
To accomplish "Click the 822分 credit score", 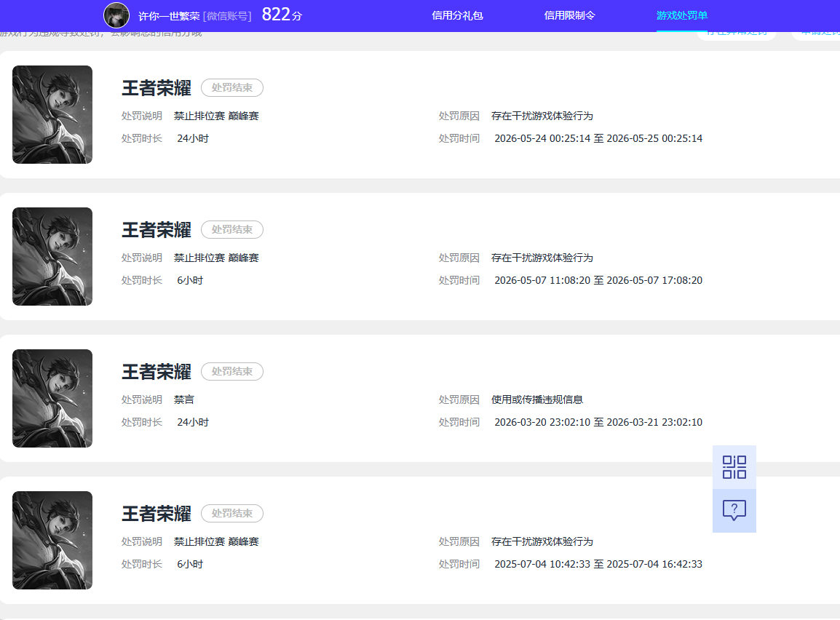I will (x=282, y=15).
